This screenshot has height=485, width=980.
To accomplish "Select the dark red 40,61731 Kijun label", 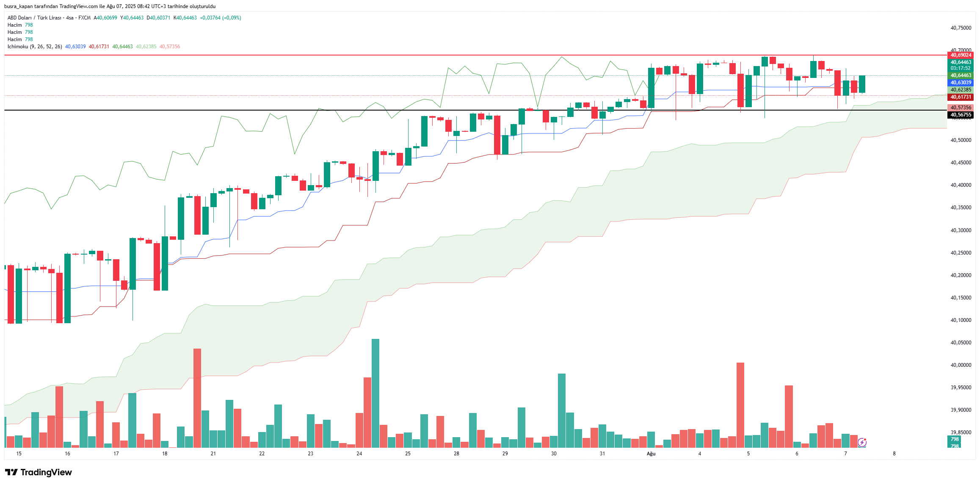I will pyautogui.click(x=961, y=97).
